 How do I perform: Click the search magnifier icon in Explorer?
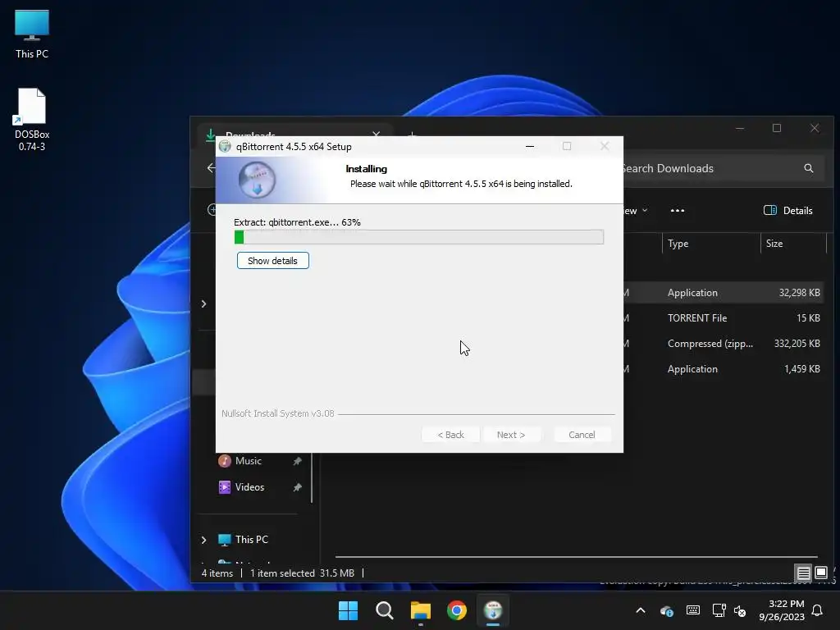coord(808,168)
